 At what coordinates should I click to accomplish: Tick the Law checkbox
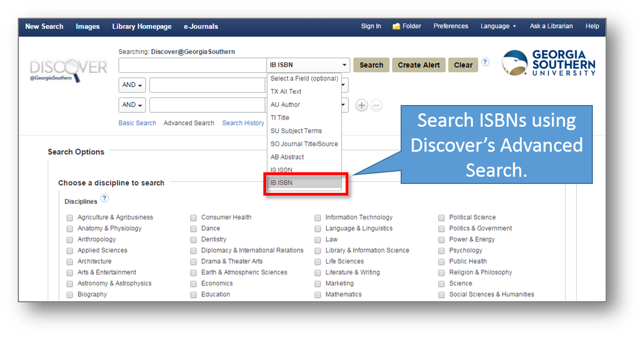[x=318, y=240]
